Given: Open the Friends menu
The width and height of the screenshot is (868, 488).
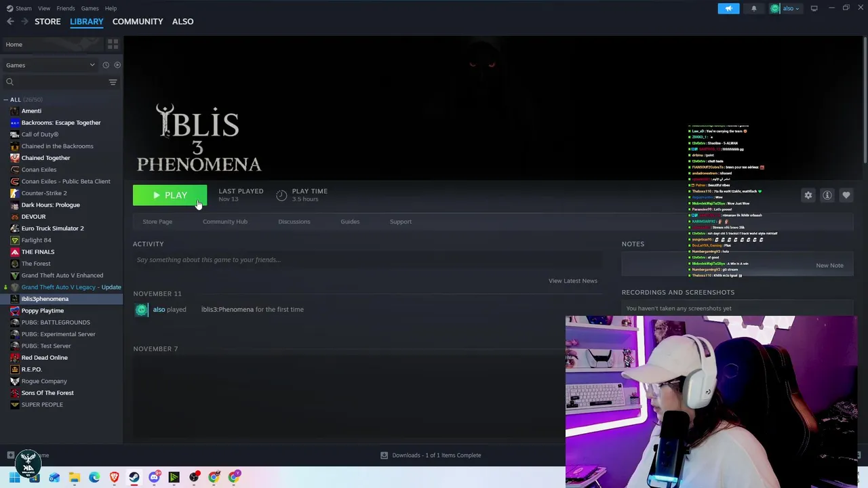Looking at the screenshot, I should pos(66,8).
